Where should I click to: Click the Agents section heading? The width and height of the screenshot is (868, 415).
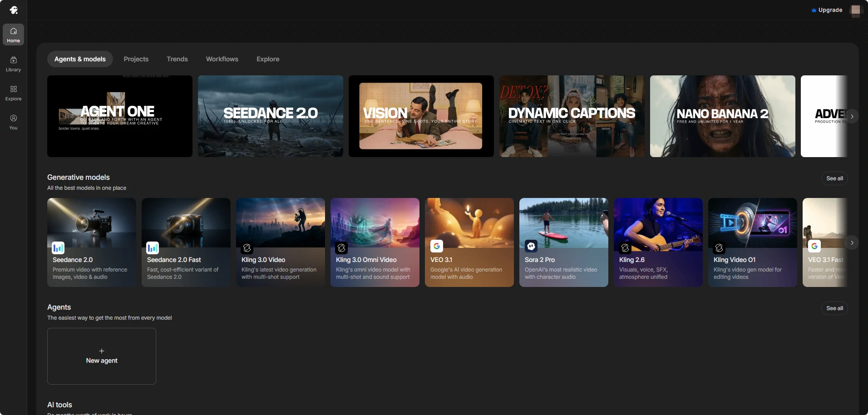59,307
